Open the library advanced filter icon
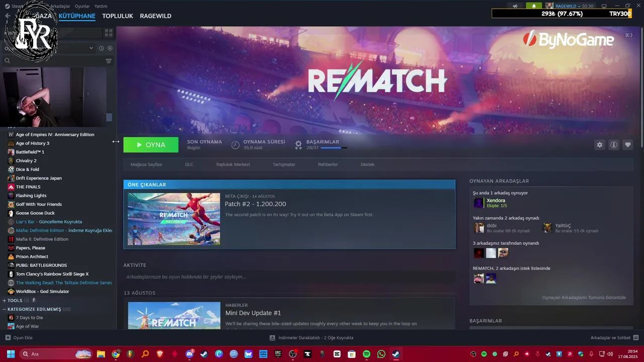Image resolution: width=644 pixels, height=362 pixels. [108, 61]
